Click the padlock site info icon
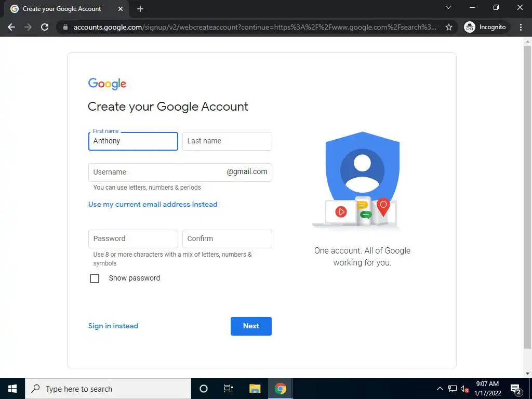532x399 pixels. 65,27
